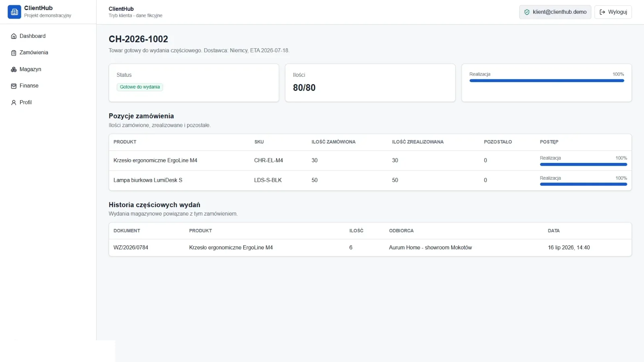This screenshot has height=362, width=644.
Task: Click the LumiDesk S row progress bar
Action: pos(584,184)
